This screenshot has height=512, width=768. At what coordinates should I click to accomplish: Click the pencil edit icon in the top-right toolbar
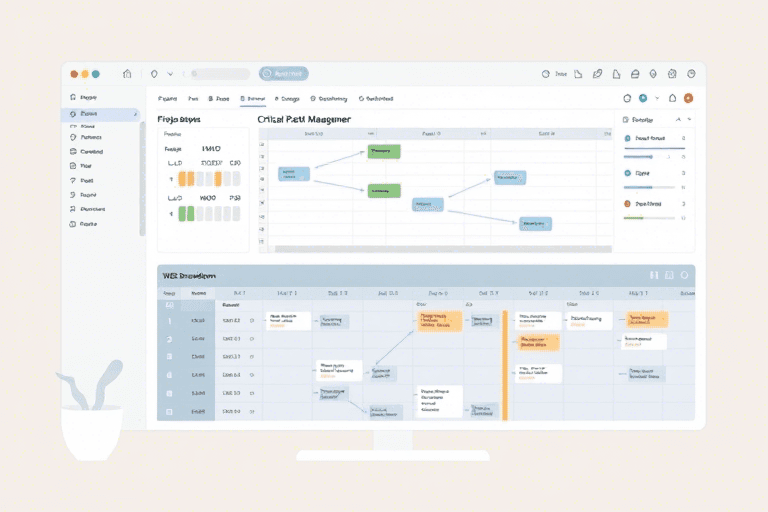(598, 73)
